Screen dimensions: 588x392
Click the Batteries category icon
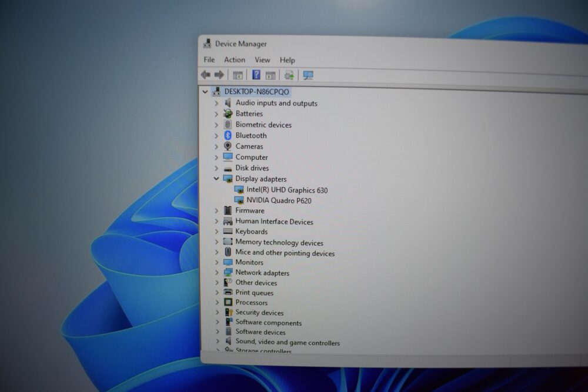pos(228,113)
